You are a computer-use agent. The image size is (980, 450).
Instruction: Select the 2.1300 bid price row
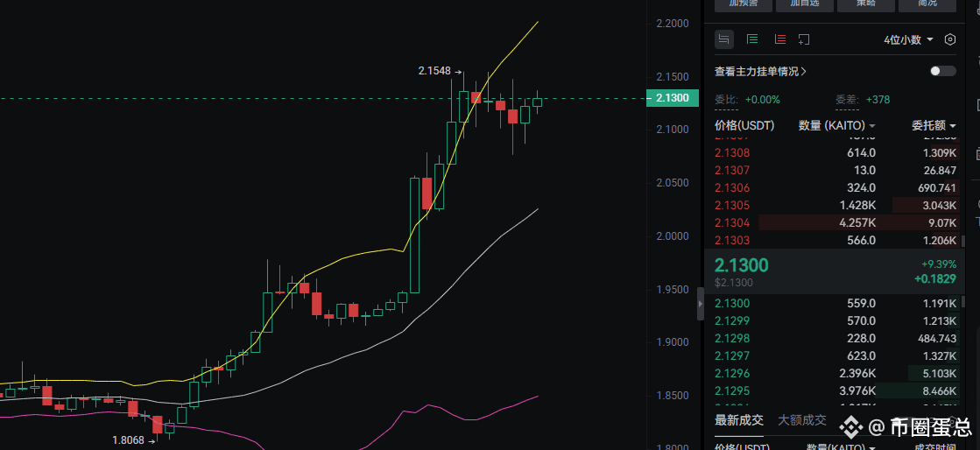(x=835, y=303)
